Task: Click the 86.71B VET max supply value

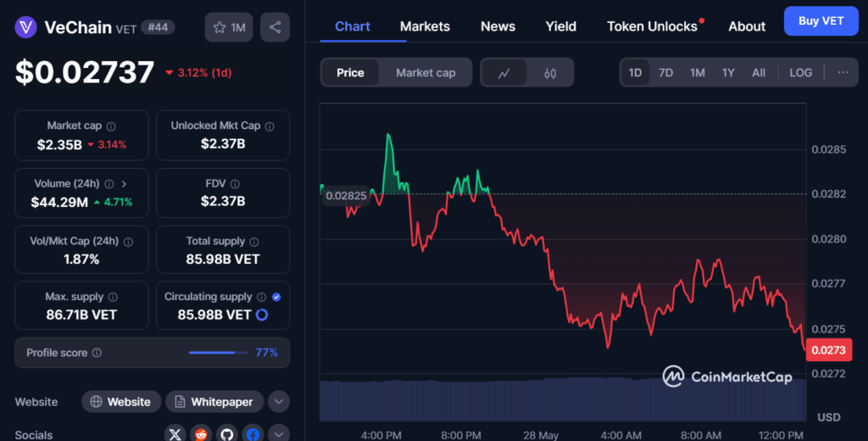Action: (81, 315)
